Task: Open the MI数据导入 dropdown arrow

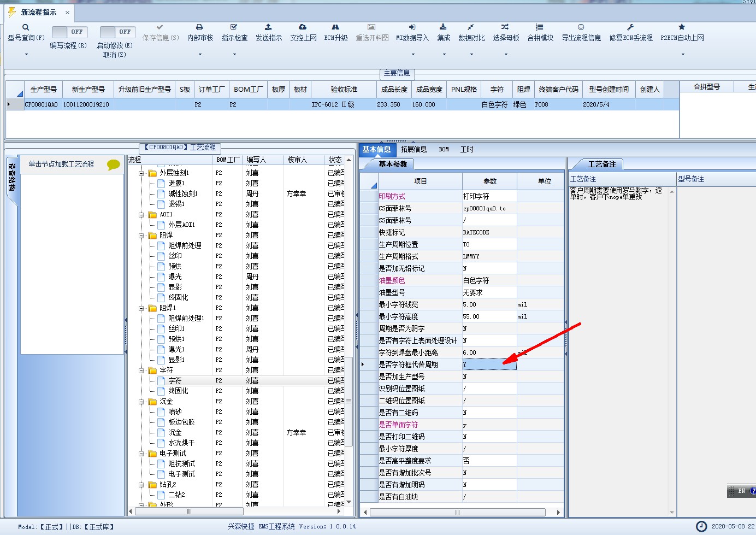Action: [413, 54]
